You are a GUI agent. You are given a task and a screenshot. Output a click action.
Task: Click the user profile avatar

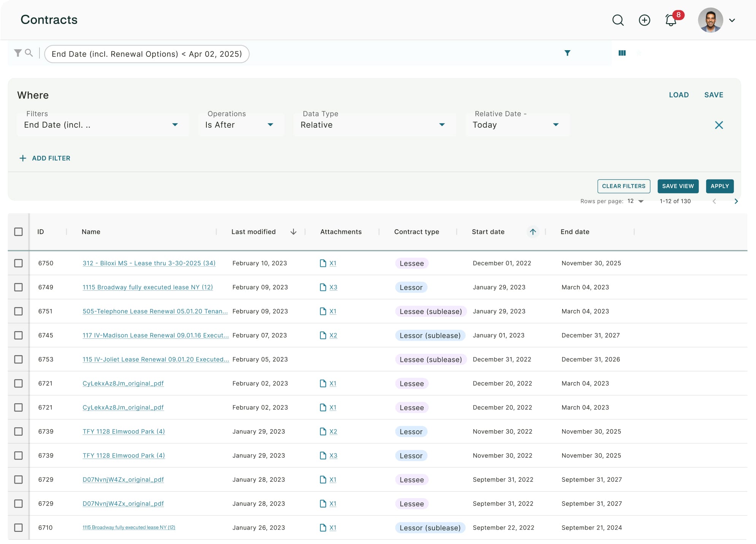710,20
